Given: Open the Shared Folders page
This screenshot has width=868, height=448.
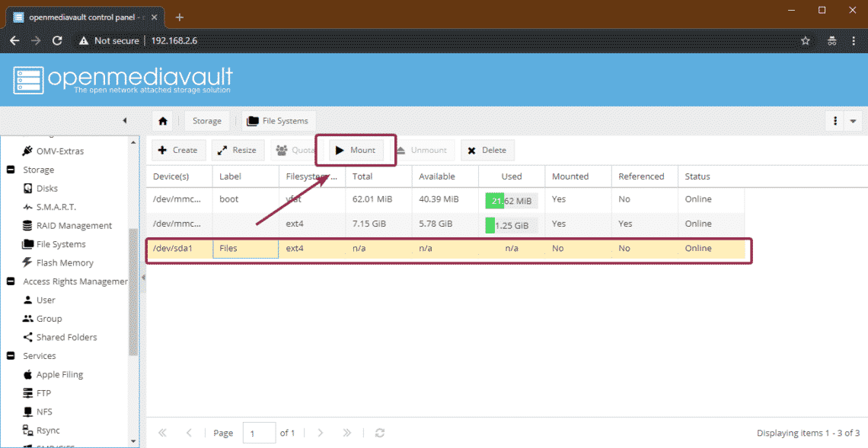Looking at the screenshot, I should (60, 337).
